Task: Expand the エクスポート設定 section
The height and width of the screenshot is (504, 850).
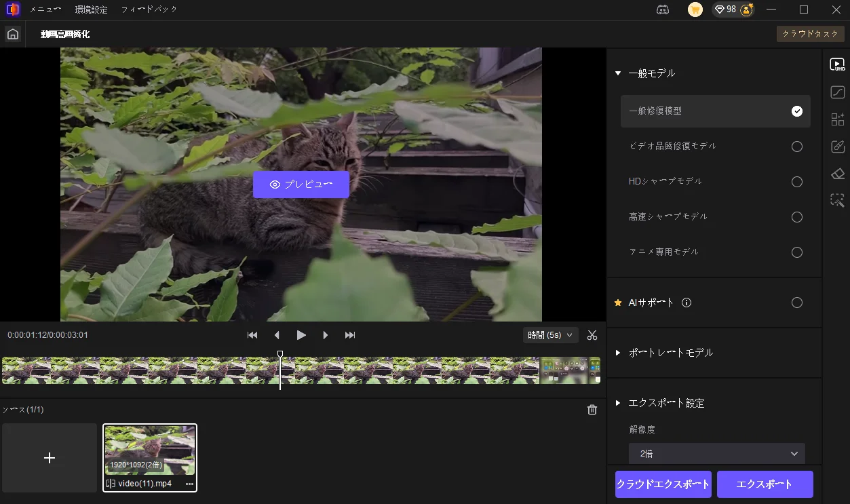Action: 618,403
